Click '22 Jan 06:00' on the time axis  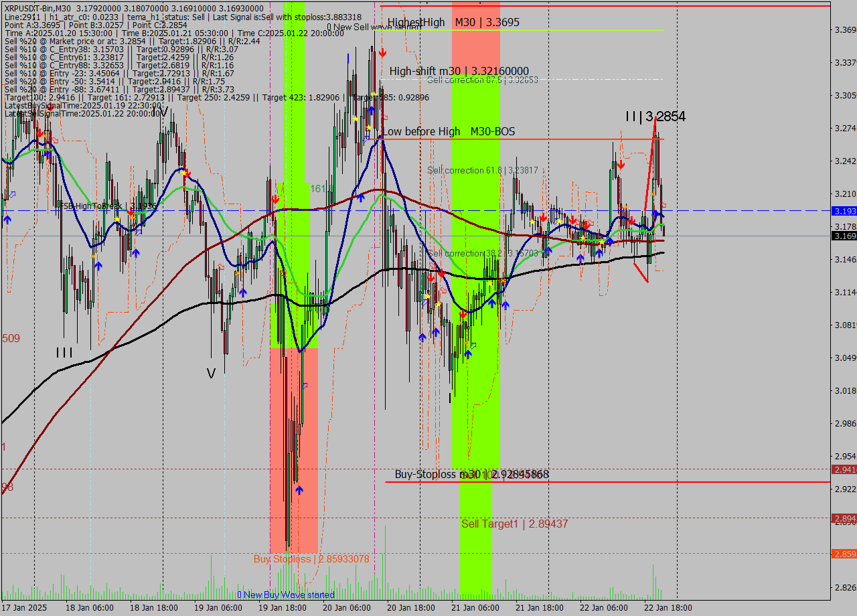click(x=604, y=608)
